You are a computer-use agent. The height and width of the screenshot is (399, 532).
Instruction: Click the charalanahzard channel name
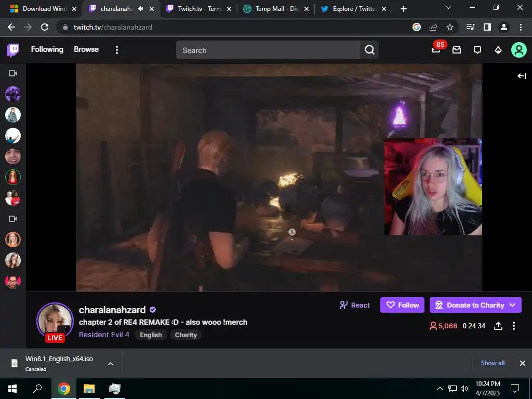coord(112,310)
